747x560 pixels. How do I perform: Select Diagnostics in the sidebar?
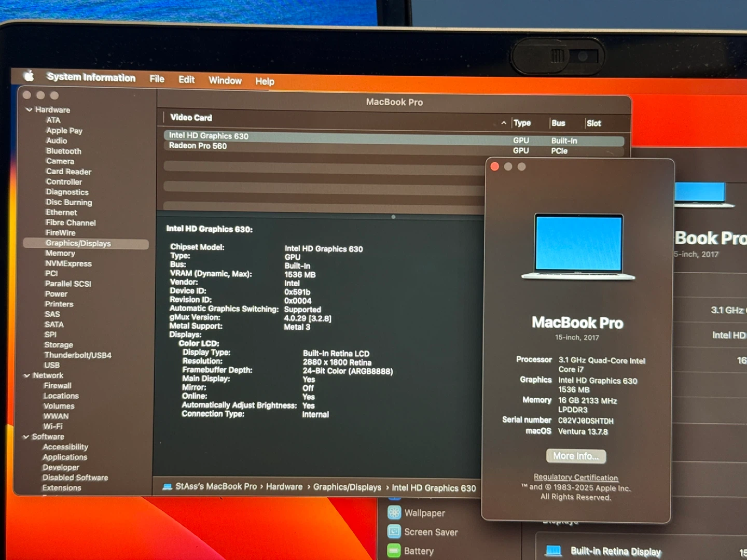coord(67,192)
